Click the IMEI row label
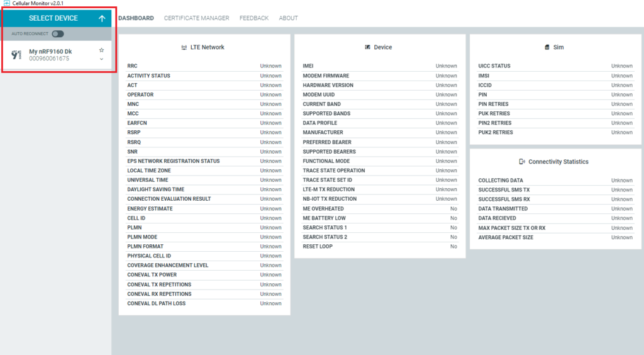Image resolution: width=644 pixels, height=355 pixels. click(308, 65)
